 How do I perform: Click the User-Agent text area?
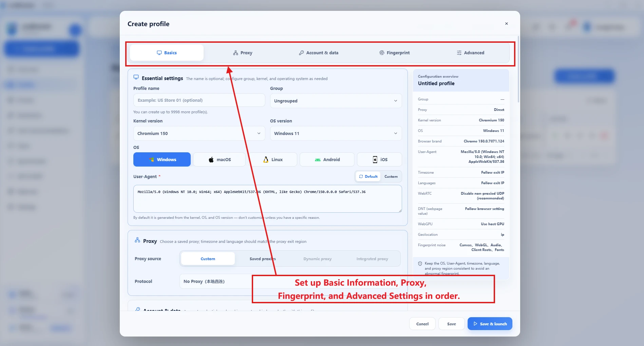(x=267, y=199)
